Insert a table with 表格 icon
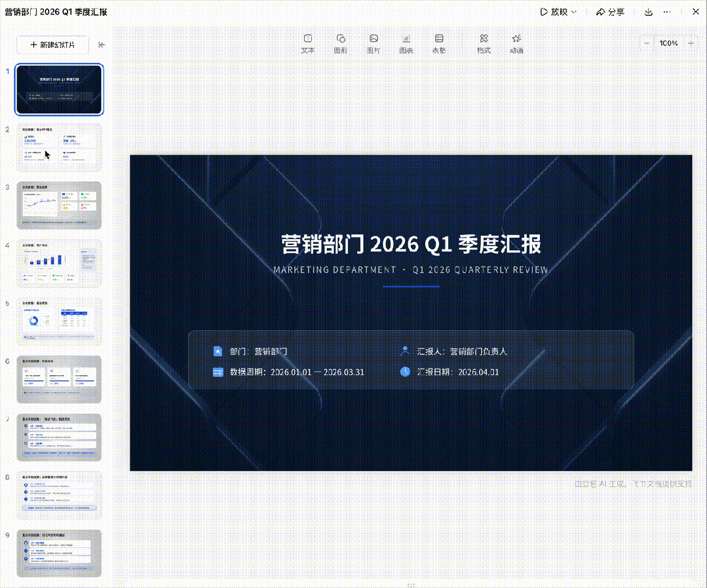The height and width of the screenshot is (588, 707). pyautogui.click(x=439, y=43)
